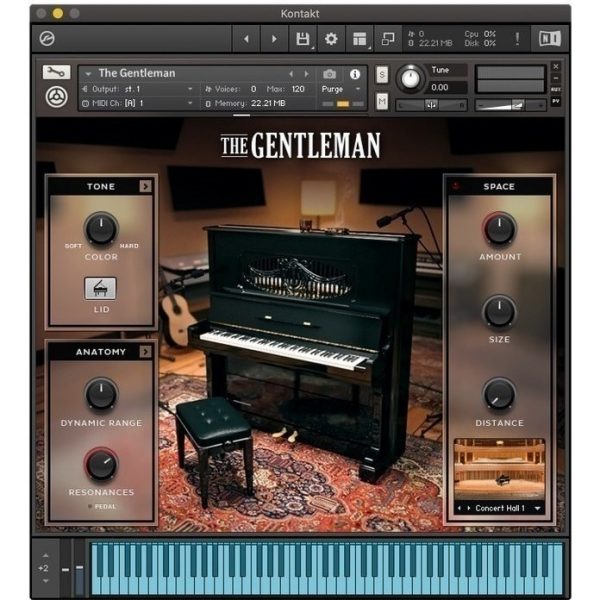Click the DISTANCE knob in the SPACE panel
Viewport: 600px width, 600px height.
(499, 394)
